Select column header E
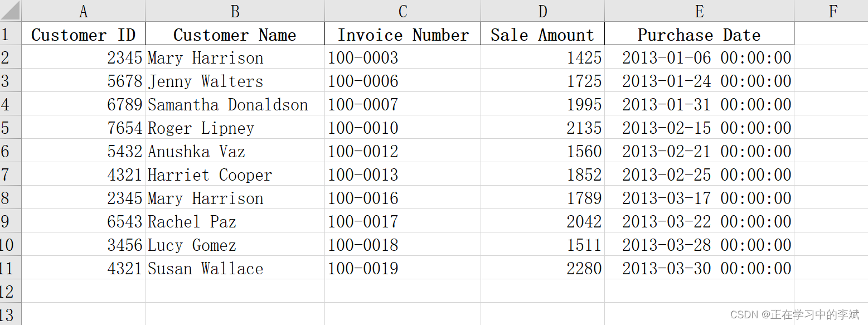This screenshot has width=868, height=325. tap(699, 11)
